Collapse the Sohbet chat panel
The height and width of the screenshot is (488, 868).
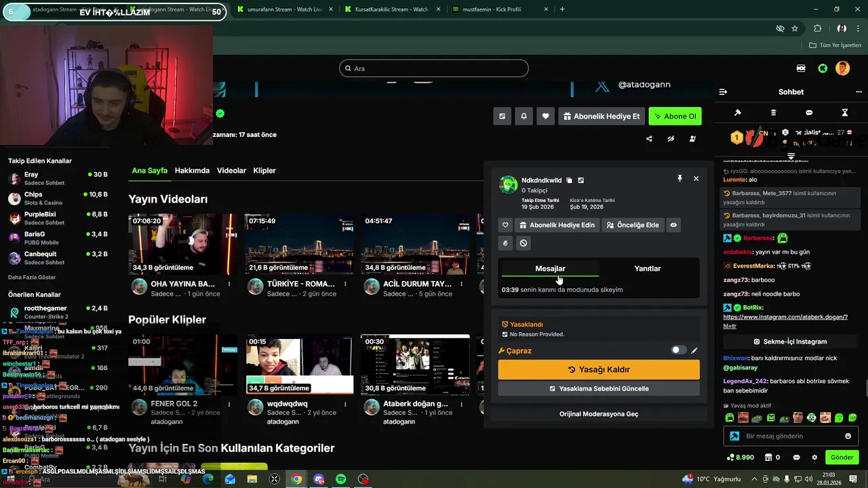click(723, 91)
